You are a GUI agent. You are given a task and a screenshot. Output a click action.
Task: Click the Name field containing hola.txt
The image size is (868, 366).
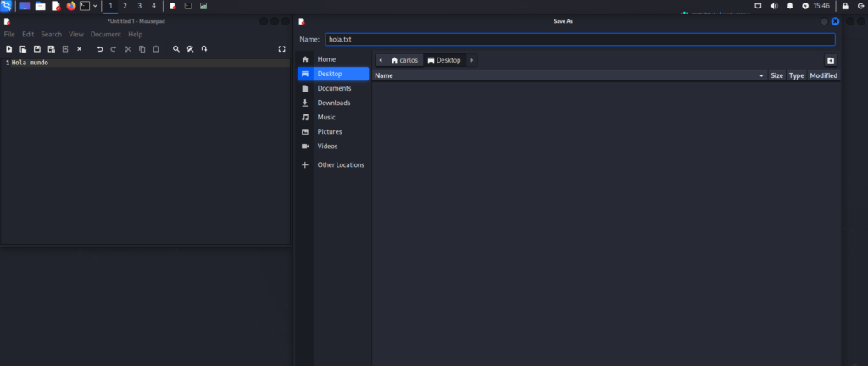tap(580, 39)
